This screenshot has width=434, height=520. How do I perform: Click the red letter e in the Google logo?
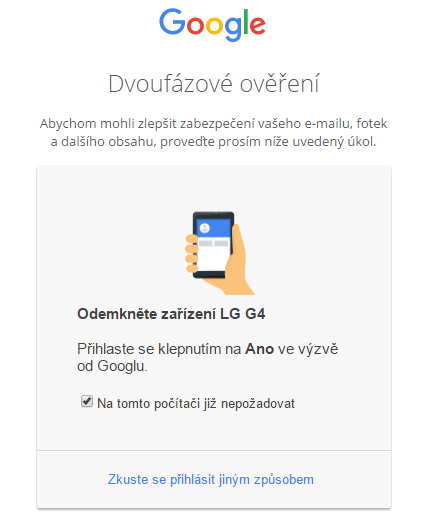tap(257, 25)
